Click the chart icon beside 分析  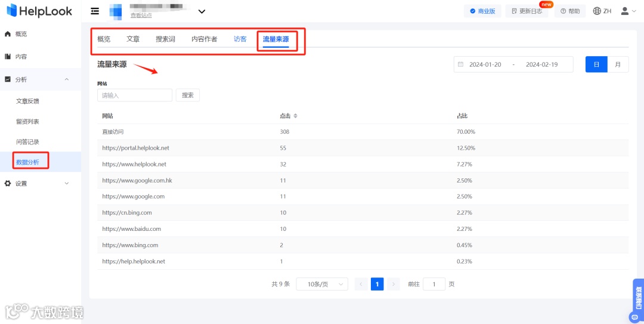pos(7,79)
